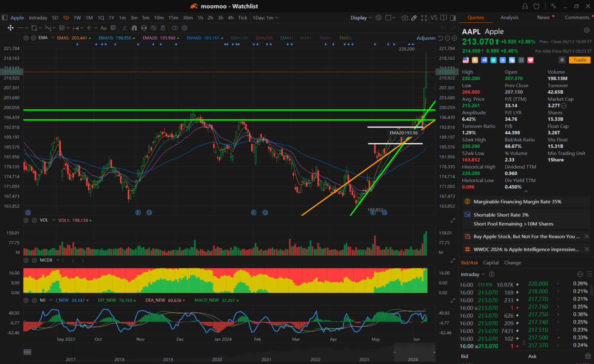Toggle compact window mode arrows icon
The image size is (594, 364).
[x=554, y=6]
